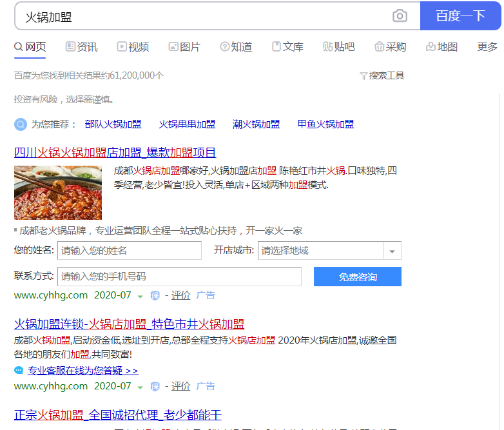Click the hot pot result thumbnail

[58, 193]
